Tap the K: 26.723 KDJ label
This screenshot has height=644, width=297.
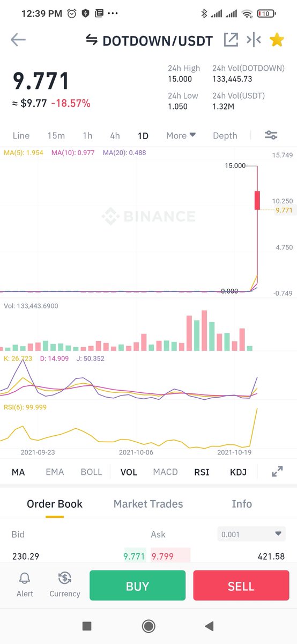[x=18, y=358]
